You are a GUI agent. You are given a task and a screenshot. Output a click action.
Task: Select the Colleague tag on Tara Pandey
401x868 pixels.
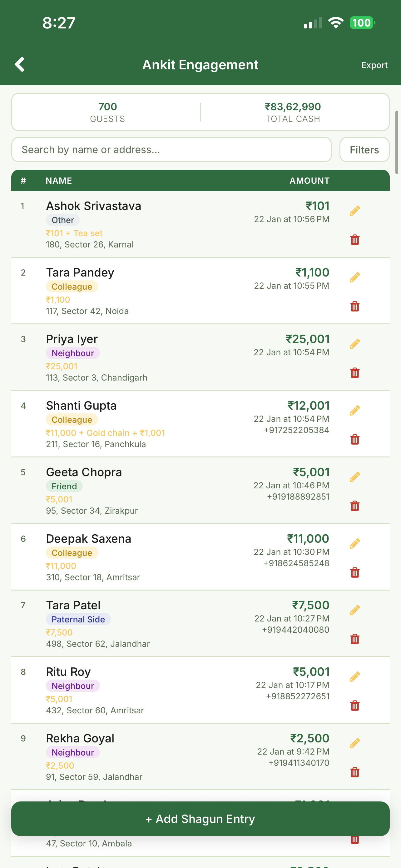72,287
